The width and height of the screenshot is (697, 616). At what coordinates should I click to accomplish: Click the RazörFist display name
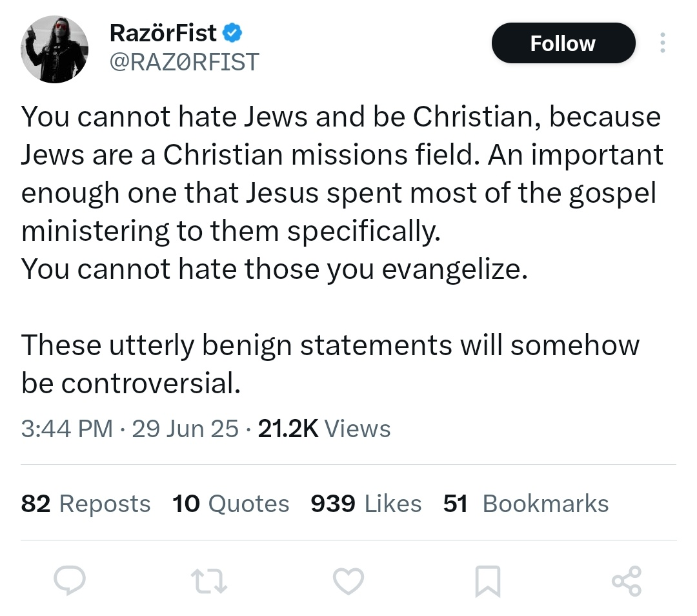pos(163,32)
